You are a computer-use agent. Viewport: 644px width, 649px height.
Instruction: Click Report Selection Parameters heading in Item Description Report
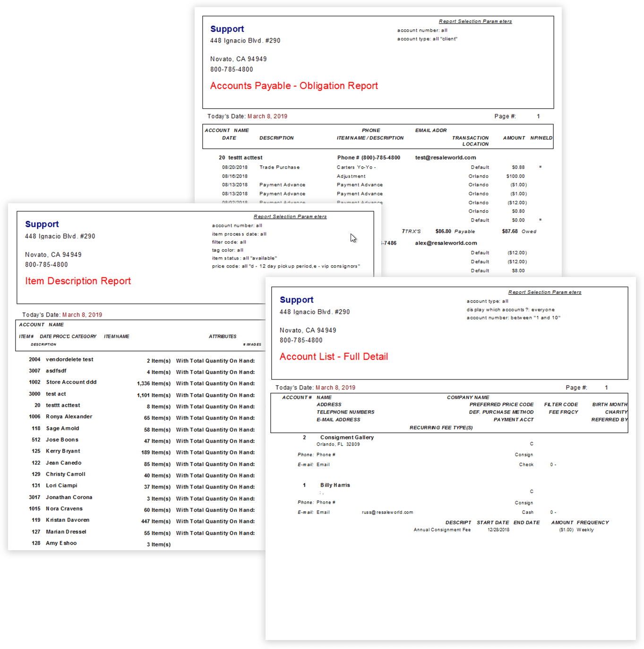point(290,216)
